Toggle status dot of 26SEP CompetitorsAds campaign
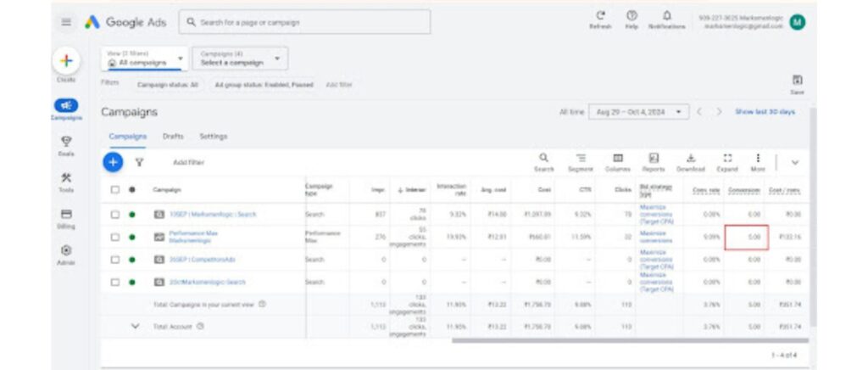This screenshot has height=370, width=868. coord(131,259)
